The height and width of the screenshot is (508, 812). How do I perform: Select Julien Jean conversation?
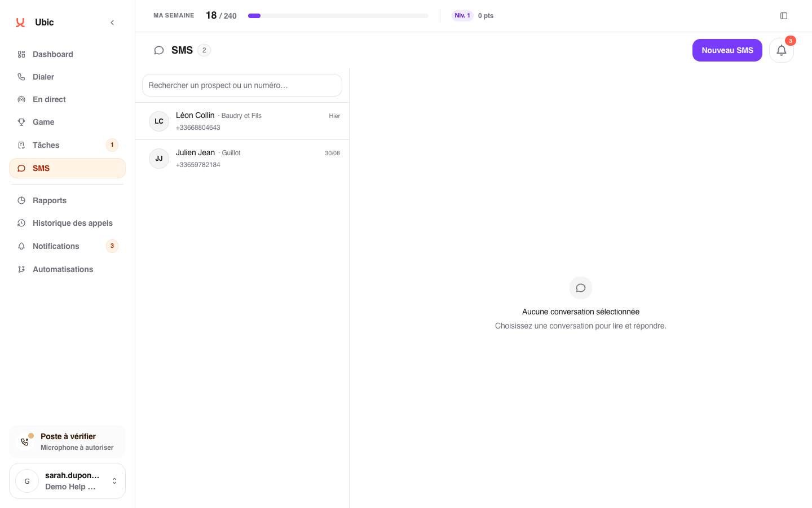(242, 159)
